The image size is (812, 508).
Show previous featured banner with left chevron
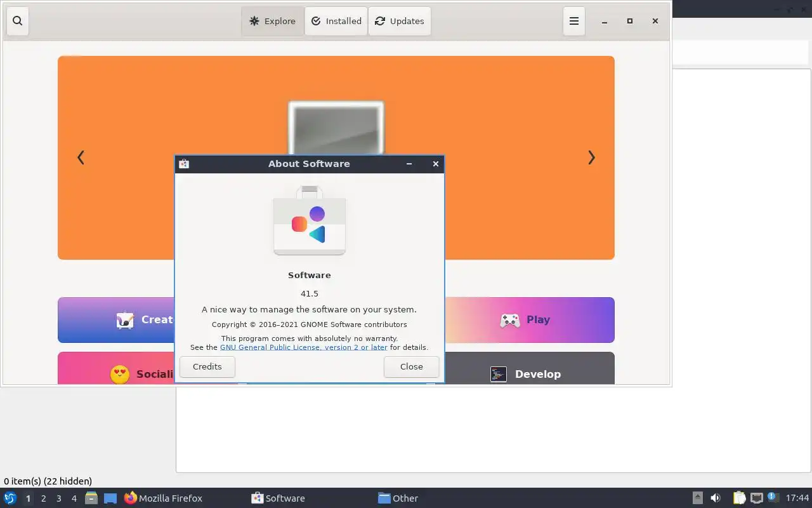[x=81, y=157]
